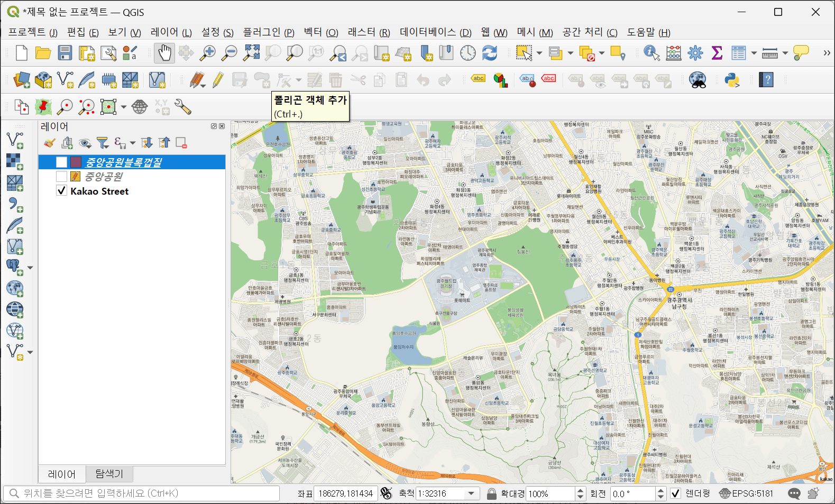Toggle visibility of 중앙공원 layer
Image resolution: width=835 pixels, height=504 pixels.
(x=61, y=176)
